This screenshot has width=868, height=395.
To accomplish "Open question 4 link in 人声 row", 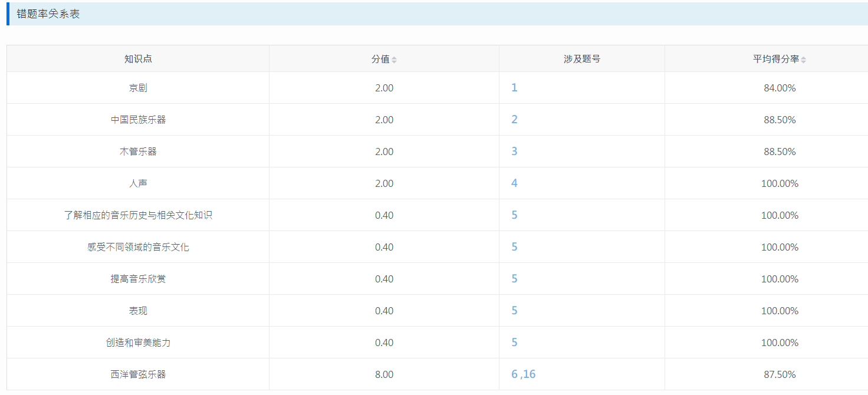I will point(514,183).
